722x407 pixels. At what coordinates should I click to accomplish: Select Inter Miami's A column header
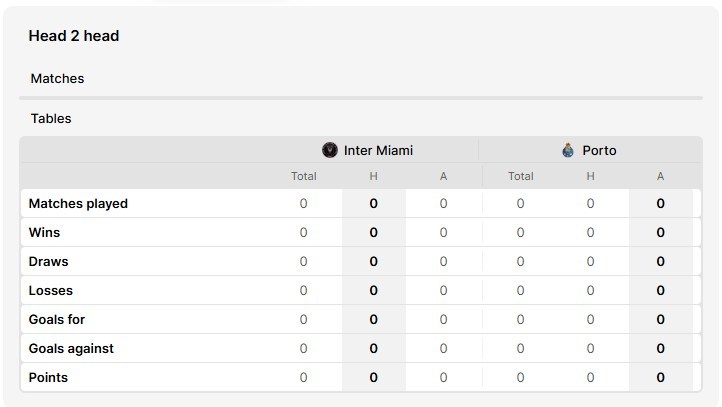(443, 176)
